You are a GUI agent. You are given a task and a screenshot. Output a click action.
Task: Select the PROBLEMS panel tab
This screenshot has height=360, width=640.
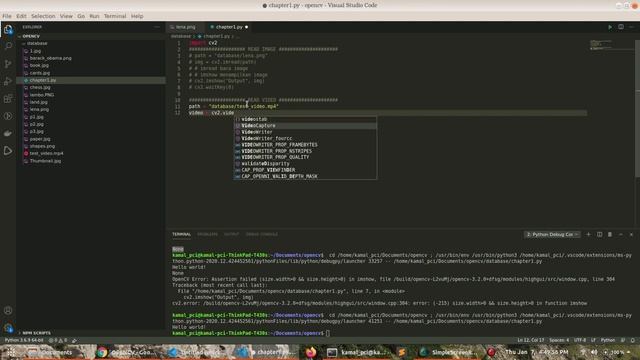click(x=207, y=234)
